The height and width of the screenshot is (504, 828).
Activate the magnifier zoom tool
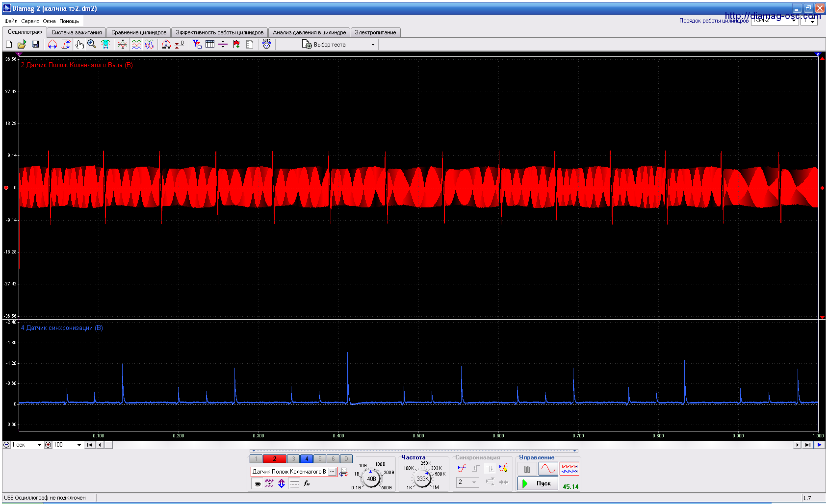[x=92, y=44]
